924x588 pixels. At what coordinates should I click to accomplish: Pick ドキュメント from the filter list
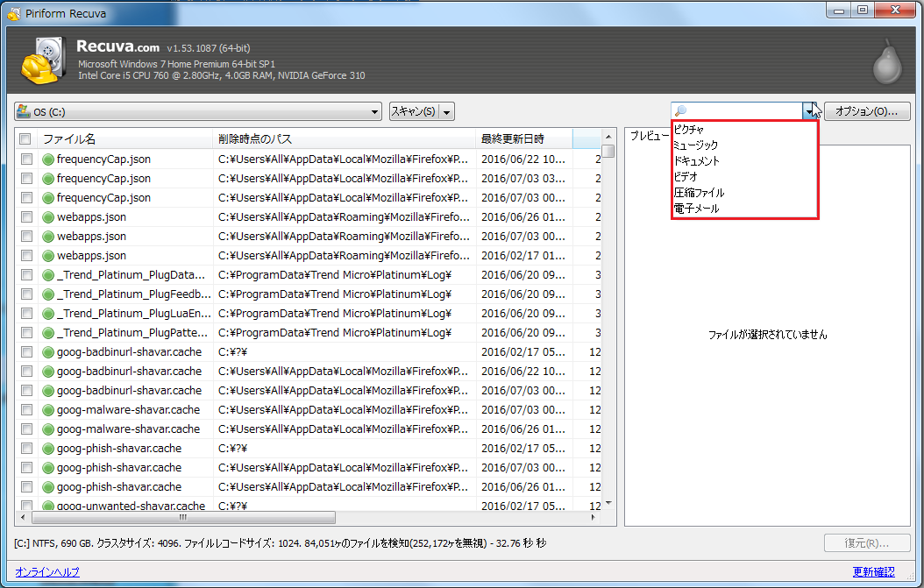click(x=745, y=161)
